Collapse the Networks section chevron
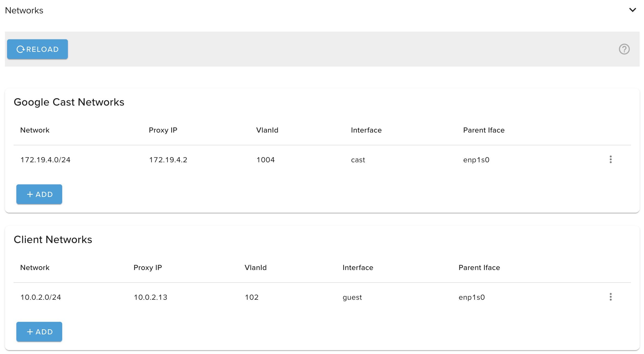This screenshot has width=644, height=354. pos(632,10)
